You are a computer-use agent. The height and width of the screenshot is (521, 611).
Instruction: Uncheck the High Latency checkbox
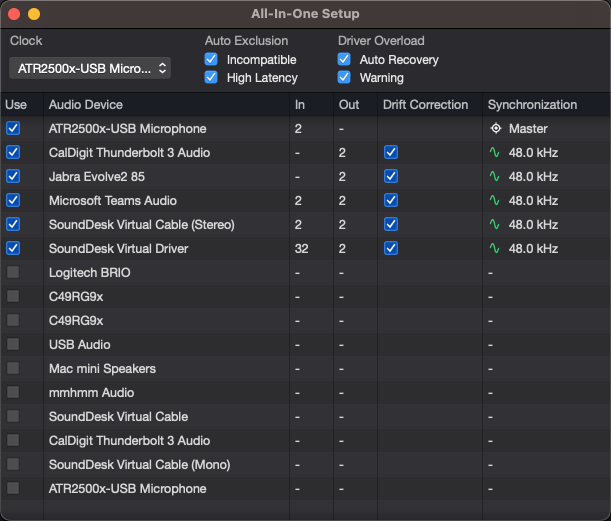point(211,78)
